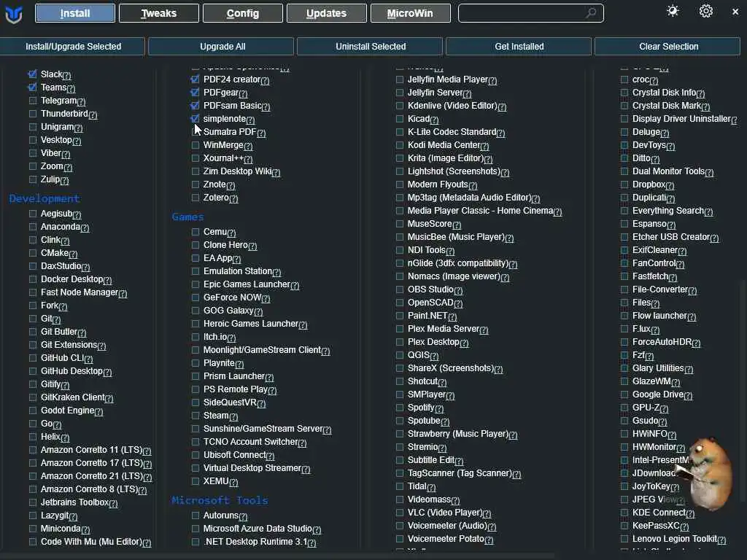Screen dimensions: 747x560
Task: Check the Krita (Image Editor) checkbox
Action: 400,158
